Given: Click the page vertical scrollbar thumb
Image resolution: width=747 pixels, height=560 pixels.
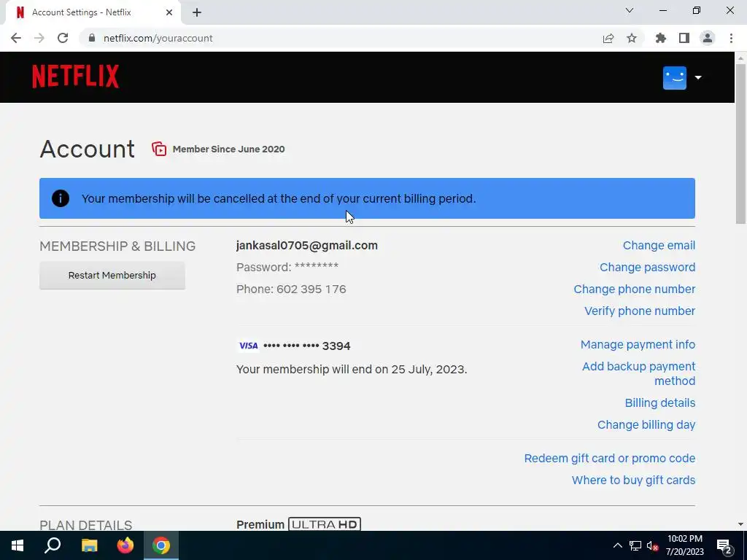Looking at the screenshot, I should click(740, 143).
